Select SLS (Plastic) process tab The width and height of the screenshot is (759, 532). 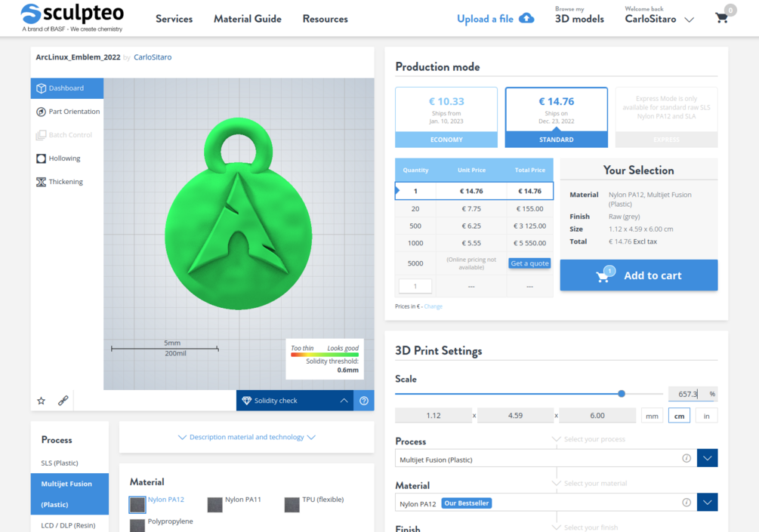pyautogui.click(x=60, y=463)
